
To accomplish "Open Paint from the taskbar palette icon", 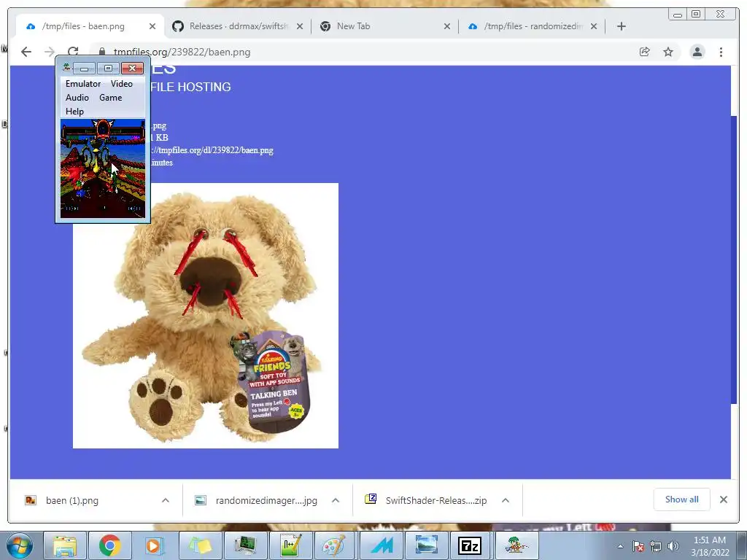I will pyautogui.click(x=335, y=545).
